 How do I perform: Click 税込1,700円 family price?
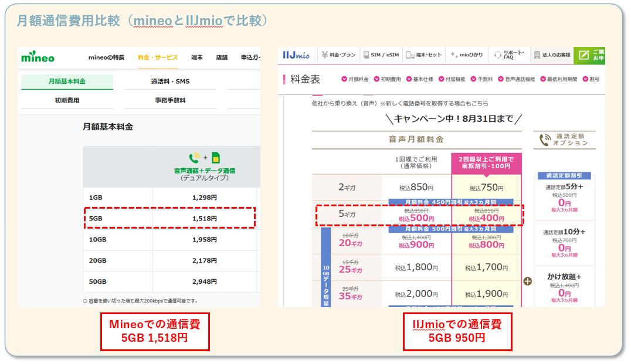click(x=486, y=267)
